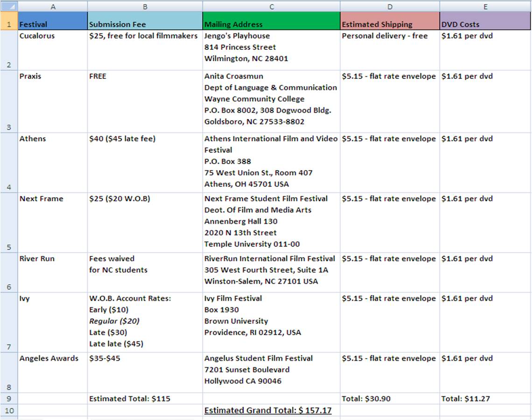This screenshot has width=532, height=420.
Task: Select row 8 header
Action: pos(9,372)
